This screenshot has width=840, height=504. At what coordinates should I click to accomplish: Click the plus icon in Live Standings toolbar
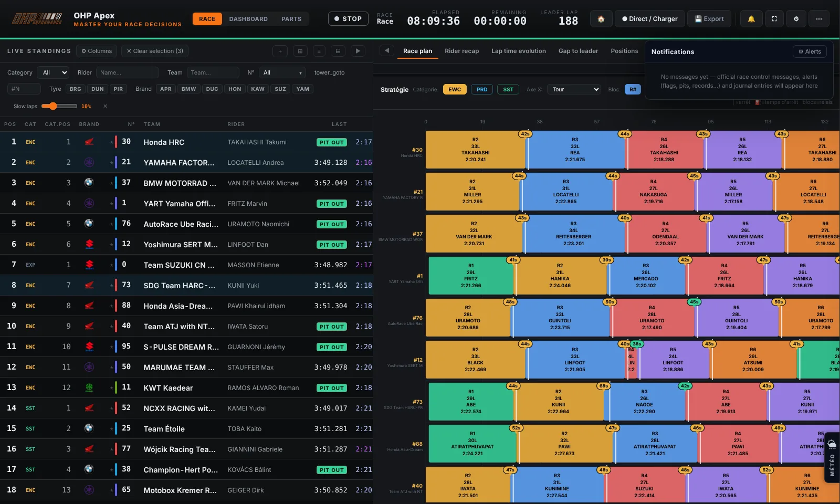[280, 51]
